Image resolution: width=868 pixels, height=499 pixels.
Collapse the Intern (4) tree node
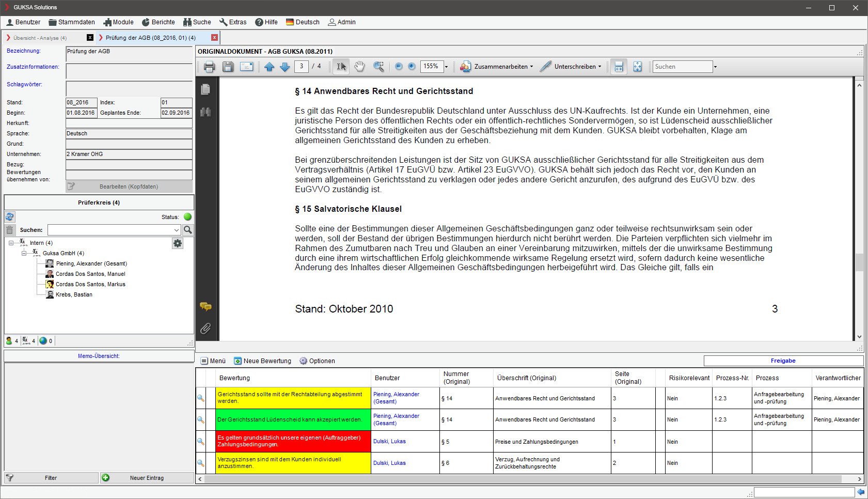(x=11, y=243)
